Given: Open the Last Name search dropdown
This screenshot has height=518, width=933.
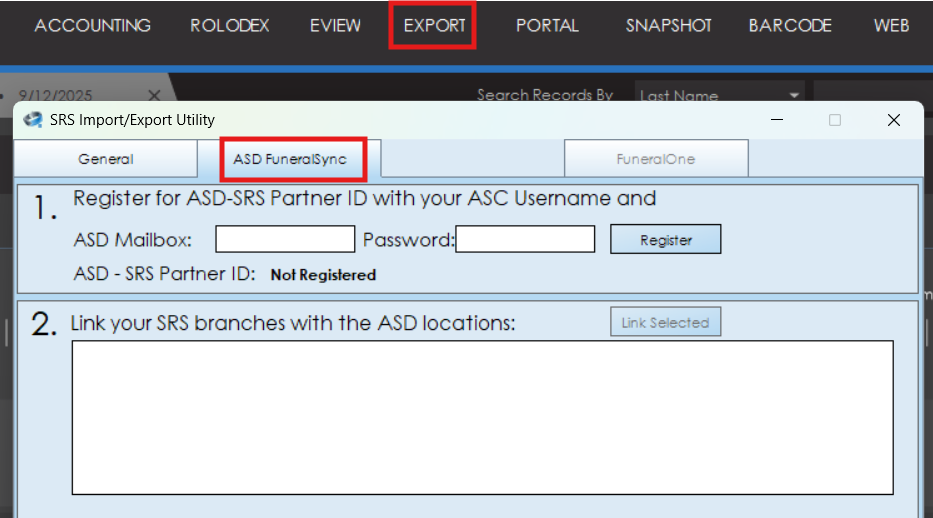Looking at the screenshot, I should pos(720,95).
